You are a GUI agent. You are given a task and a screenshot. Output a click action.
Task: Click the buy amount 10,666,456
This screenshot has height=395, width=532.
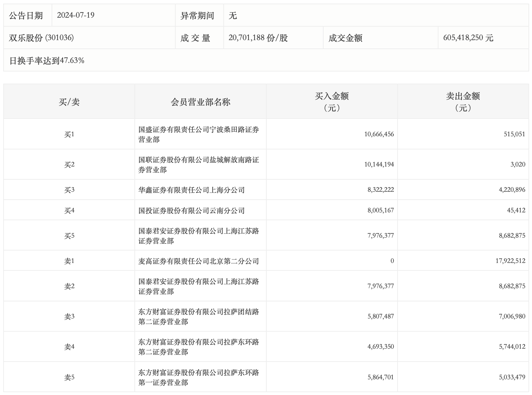click(379, 134)
